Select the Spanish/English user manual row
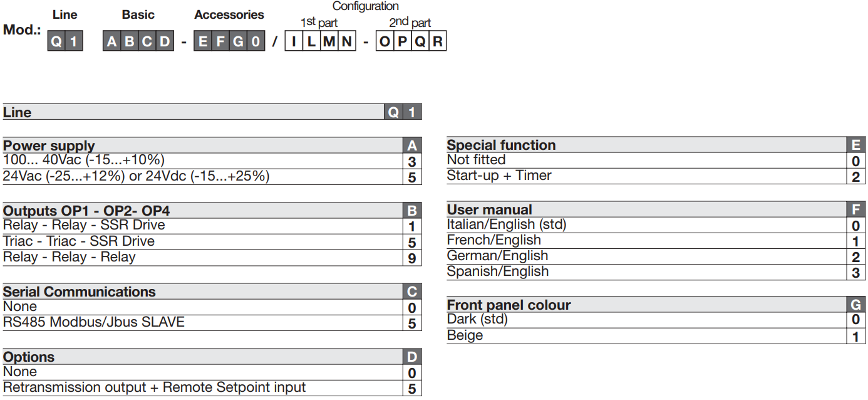Image resolution: width=868 pixels, height=400 pixels. pyautogui.click(x=656, y=272)
